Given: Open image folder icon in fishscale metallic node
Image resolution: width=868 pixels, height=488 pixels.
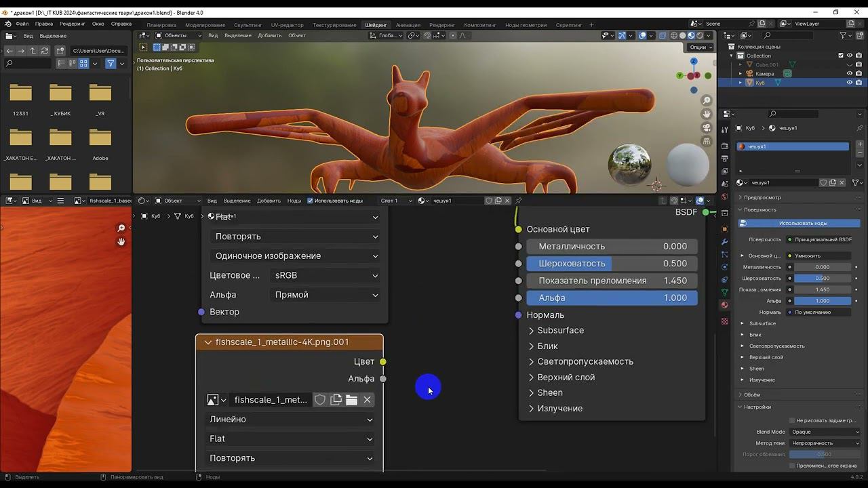Looking at the screenshot, I should coord(351,400).
